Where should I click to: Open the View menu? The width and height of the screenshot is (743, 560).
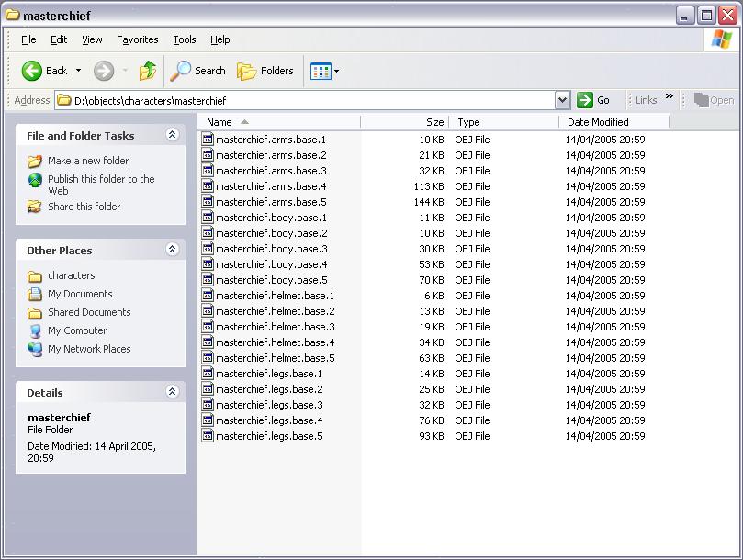pyautogui.click(x=92, y=39)
